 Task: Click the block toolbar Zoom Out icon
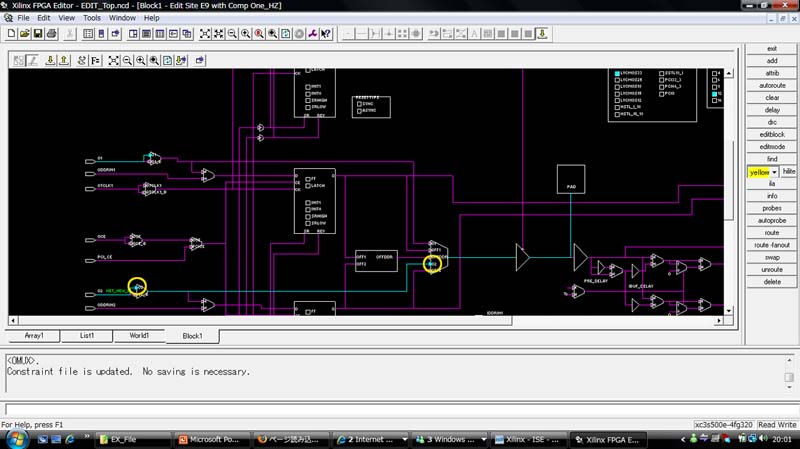pos(127,60)
